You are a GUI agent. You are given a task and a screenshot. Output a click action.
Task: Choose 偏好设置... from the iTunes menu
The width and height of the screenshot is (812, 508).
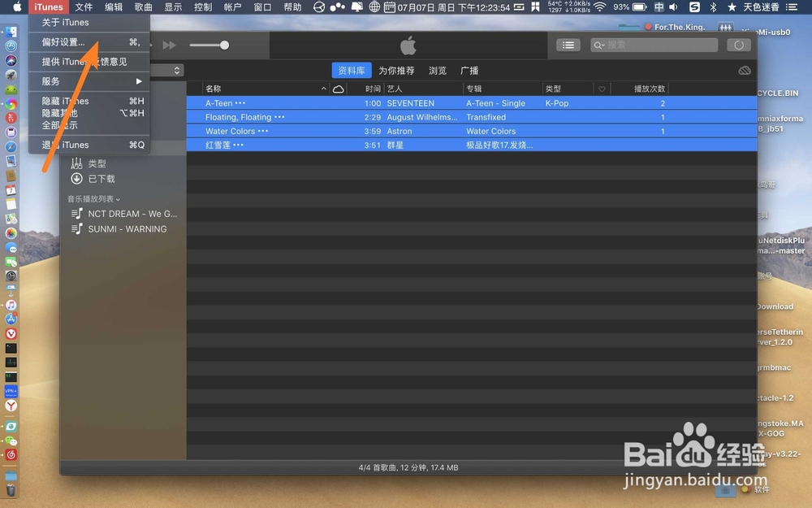tap(89, 42)
